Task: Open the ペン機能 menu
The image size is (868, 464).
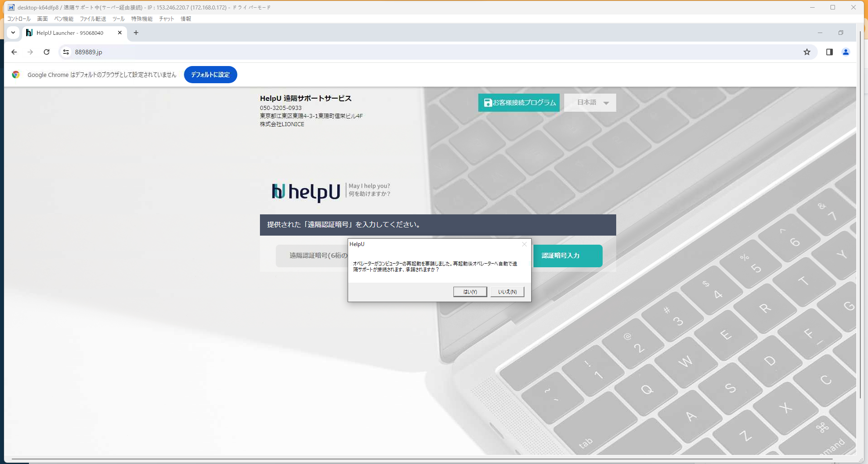Action: [x=64, y=19]
